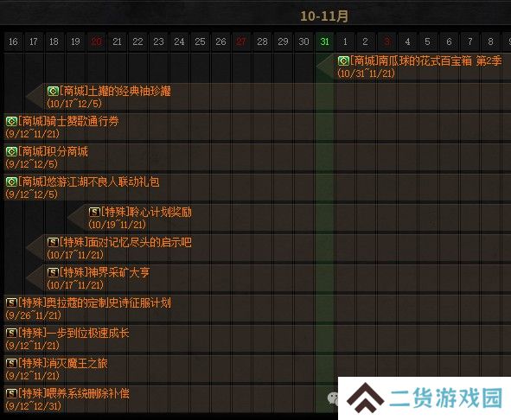Select day 16 in the calendar header

13,41
